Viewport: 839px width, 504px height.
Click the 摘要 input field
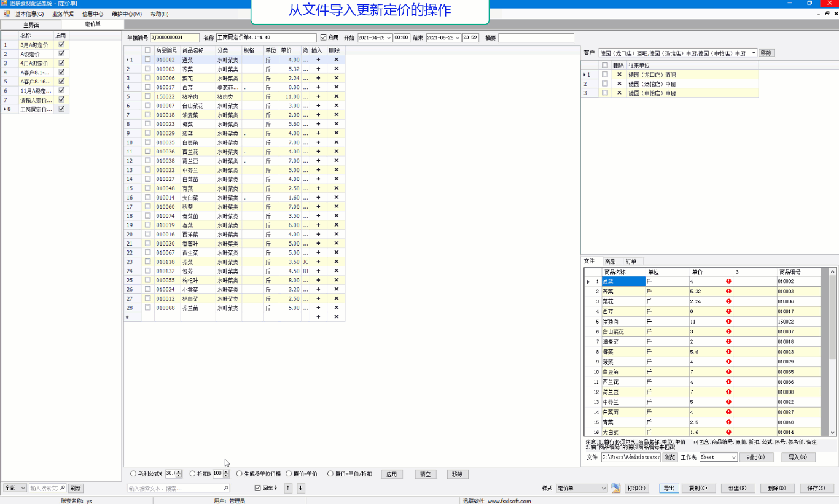point(536,38)
